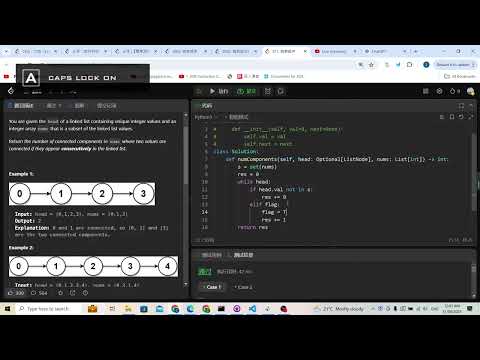Open the 564 comments section

(x=39, y=293)
